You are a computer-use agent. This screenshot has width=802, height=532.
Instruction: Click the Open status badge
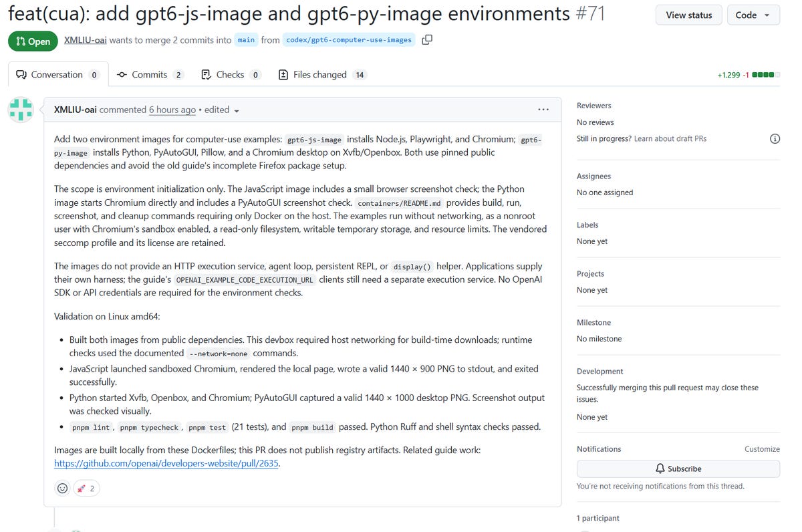(x=33, y=41)
